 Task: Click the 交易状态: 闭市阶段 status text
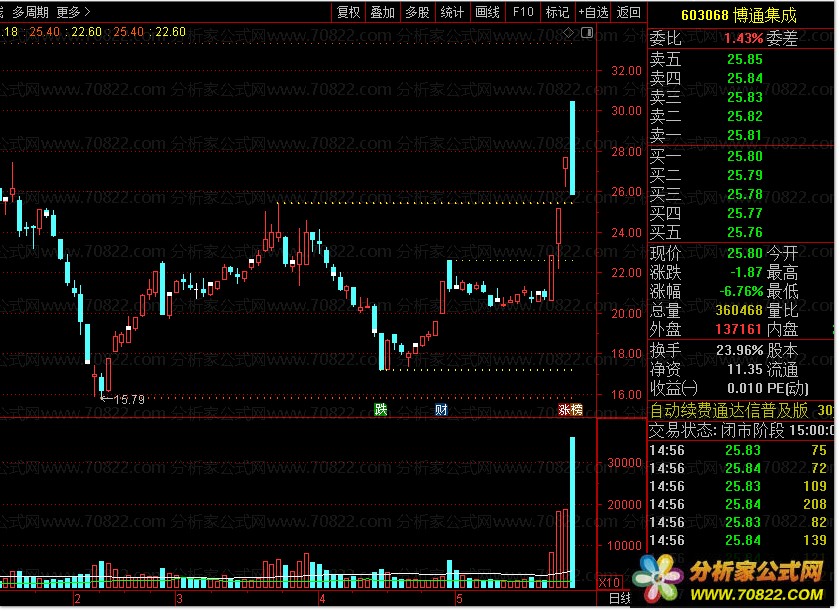[717, 431]
